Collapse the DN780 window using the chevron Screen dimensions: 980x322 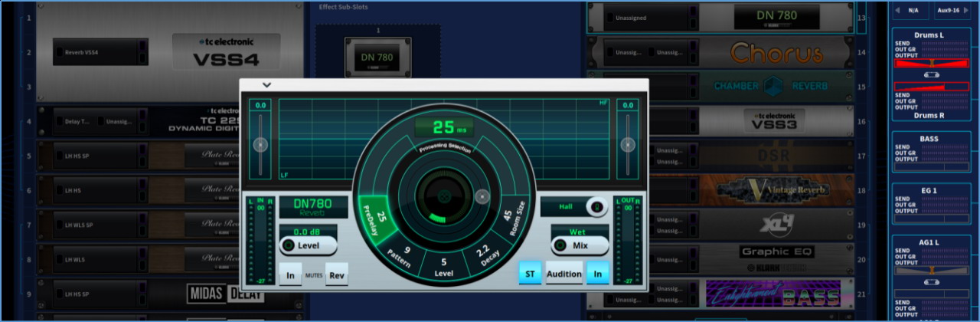click(x=266, y=85)
